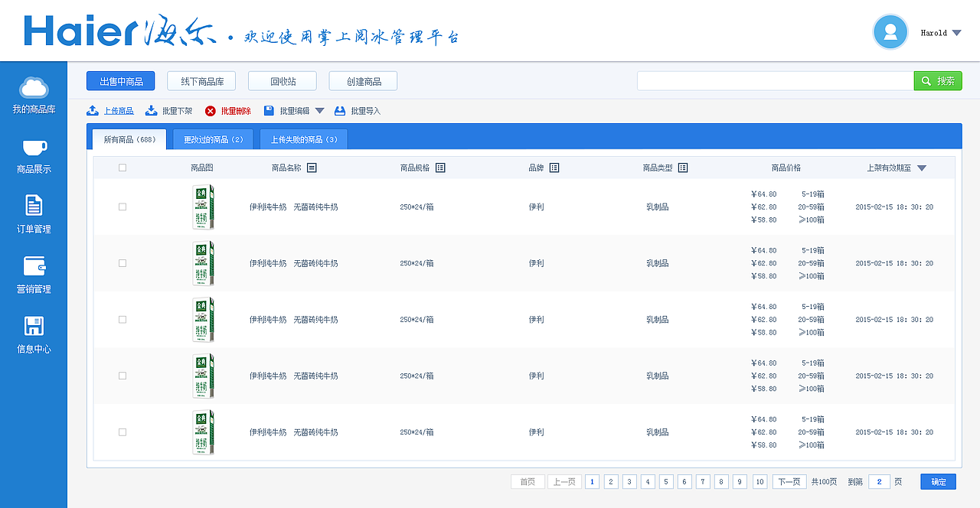The image size is (980, 508).
Task: Click the list icon beside 商品规格
Action: (x=440, y=168)
